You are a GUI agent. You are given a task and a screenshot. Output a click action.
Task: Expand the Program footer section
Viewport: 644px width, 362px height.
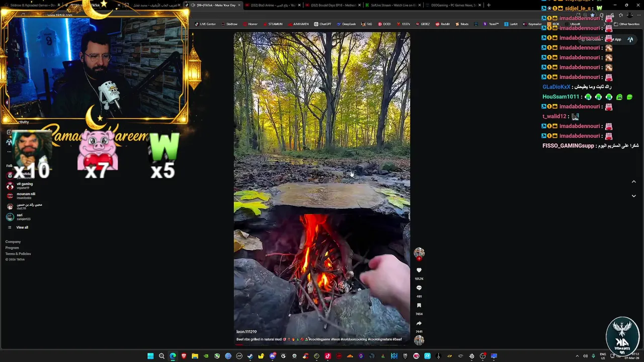[12, 248]
